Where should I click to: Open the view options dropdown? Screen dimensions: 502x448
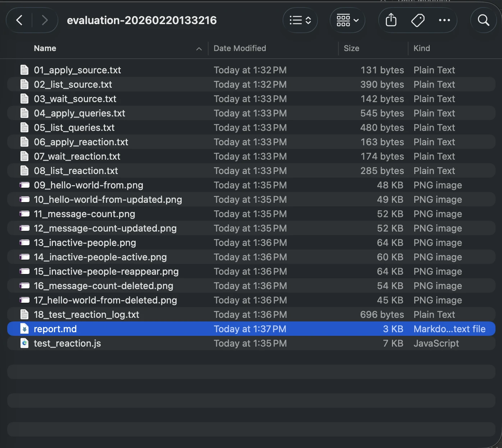click(x=300, y=20)
